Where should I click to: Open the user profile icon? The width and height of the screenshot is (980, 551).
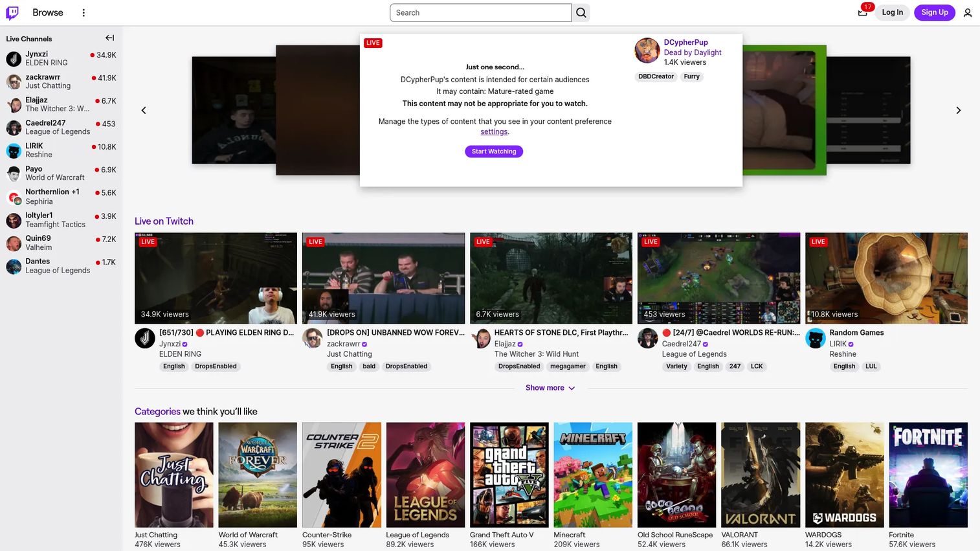click(968, 12)
